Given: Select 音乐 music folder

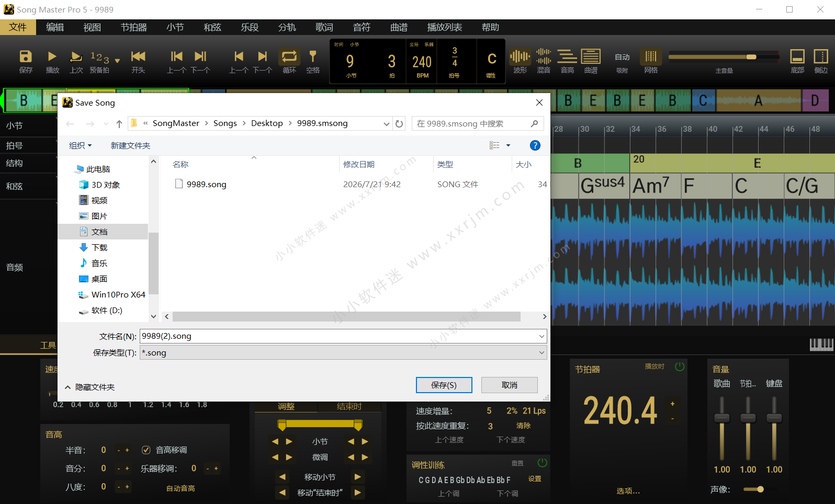Looking at the screenshot, I should pyautogui.click(x=94, y=263).
